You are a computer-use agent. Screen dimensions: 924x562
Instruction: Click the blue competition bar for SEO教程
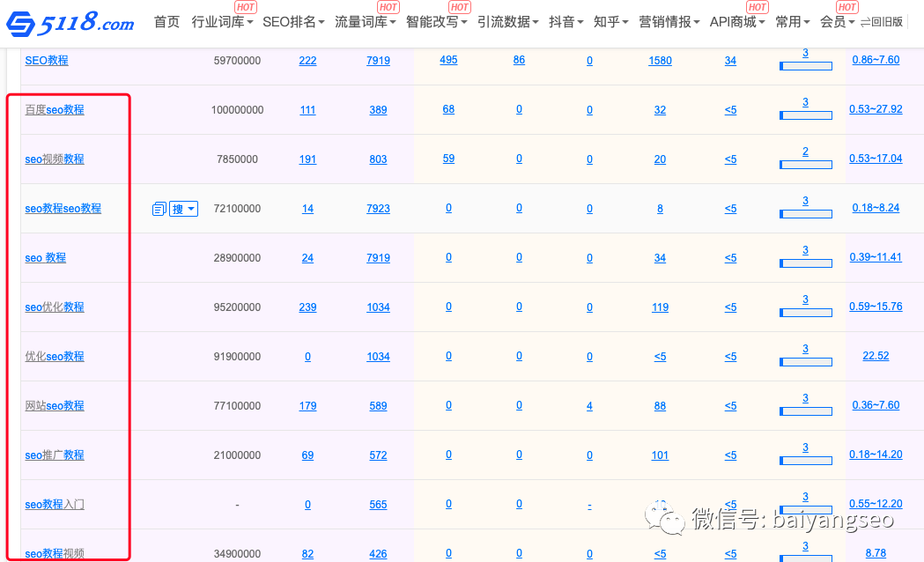coord(805,64)
